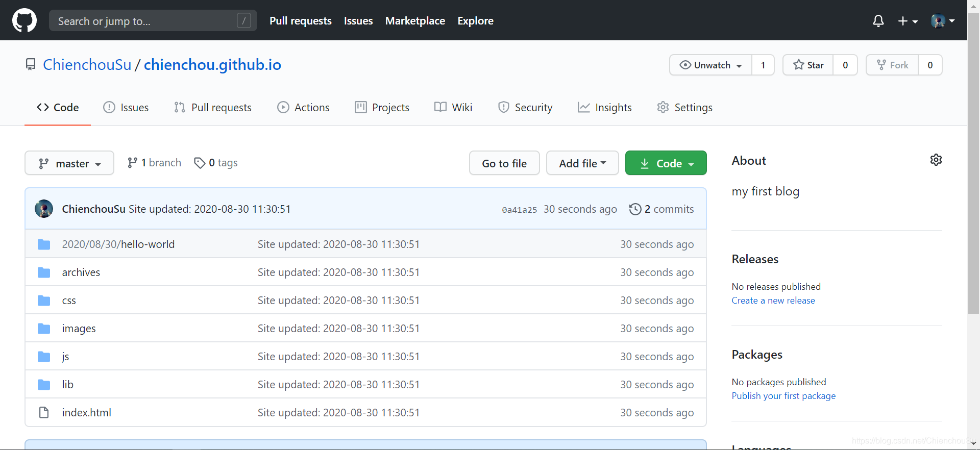980x450 pixels.
Task: Expand the green Code download dropdown
Action: [666, 163]
